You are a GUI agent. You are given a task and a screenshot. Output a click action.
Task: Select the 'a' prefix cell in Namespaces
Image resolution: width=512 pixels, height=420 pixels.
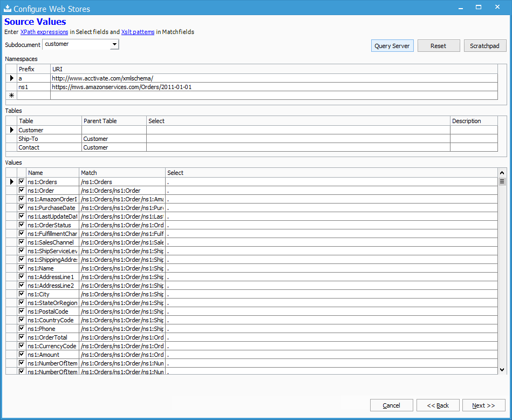point(33,78)
